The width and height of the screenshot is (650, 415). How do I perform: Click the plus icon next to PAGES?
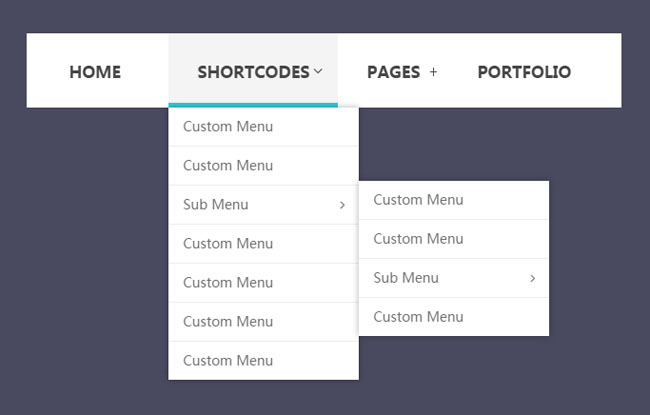click(x=433, y=72)
